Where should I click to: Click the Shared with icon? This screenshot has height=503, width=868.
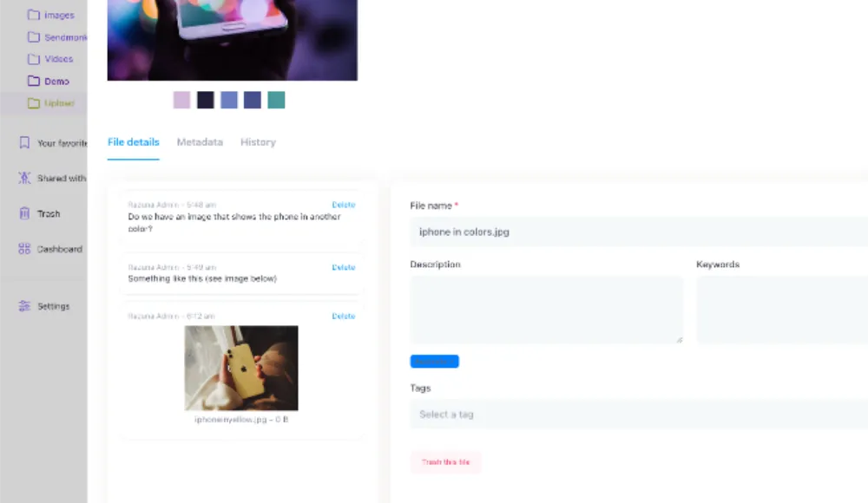click(x=24, y=178)
